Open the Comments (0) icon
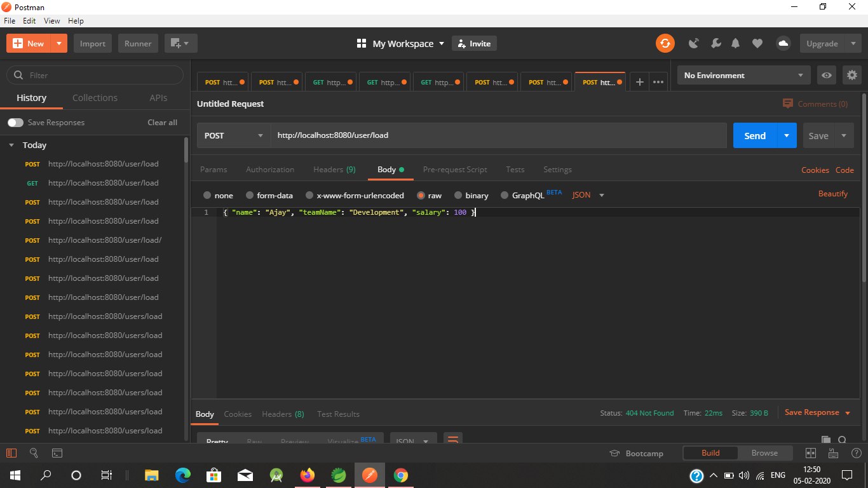The image size is (868, 488). tap(788, 104)
